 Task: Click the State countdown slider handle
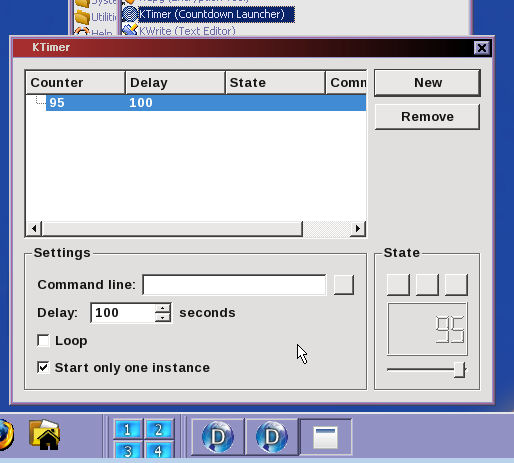[x=459, y=370]
